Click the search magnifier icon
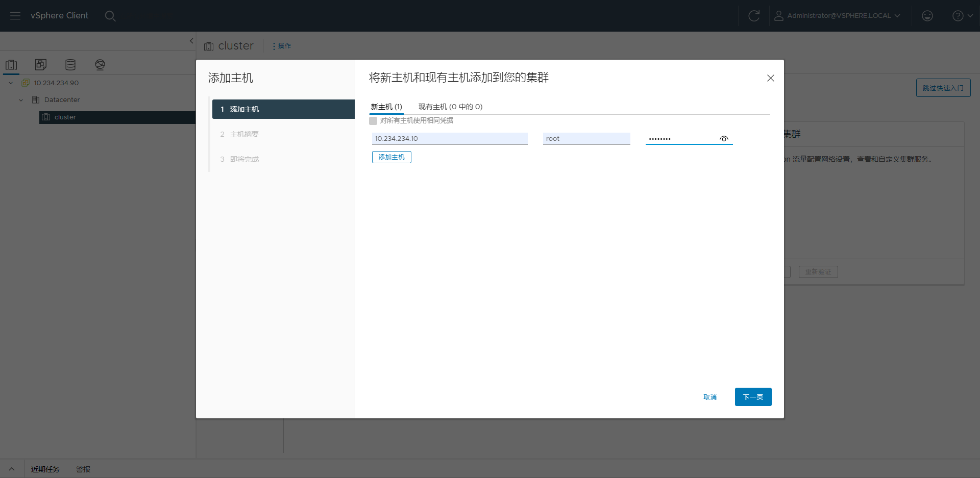This screenshot has width=980, height=478. pyautogui.click(x=110, y=16)
